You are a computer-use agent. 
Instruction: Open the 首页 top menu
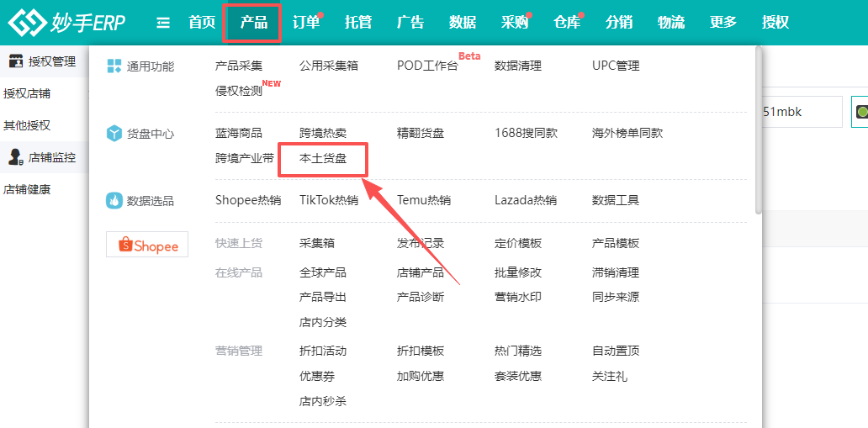tap(202, 23)
